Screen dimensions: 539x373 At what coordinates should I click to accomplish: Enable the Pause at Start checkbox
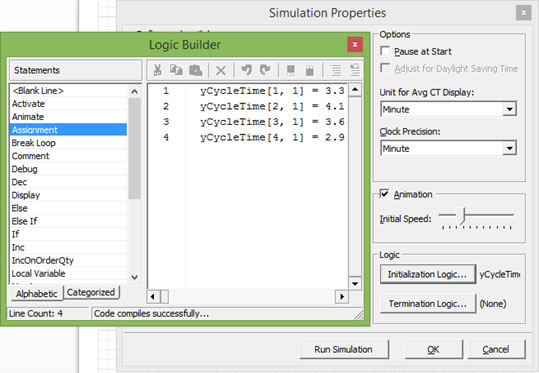(x=385, y=51)
